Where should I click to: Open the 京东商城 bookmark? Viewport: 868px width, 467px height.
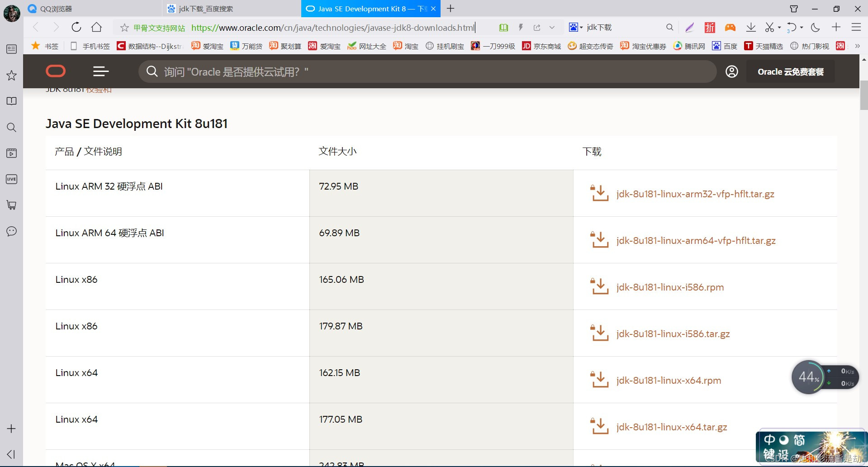click(541, 46)
